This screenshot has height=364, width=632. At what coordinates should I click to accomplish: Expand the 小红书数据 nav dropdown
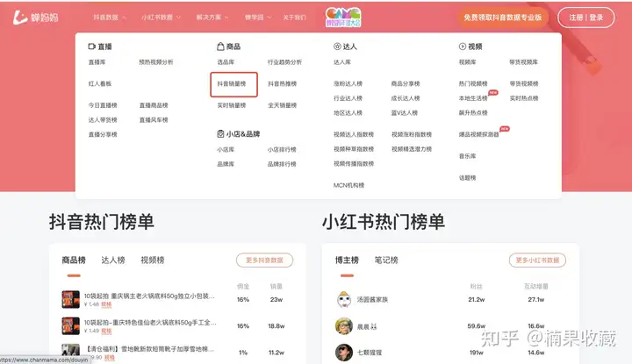click(x=161, y=18)
